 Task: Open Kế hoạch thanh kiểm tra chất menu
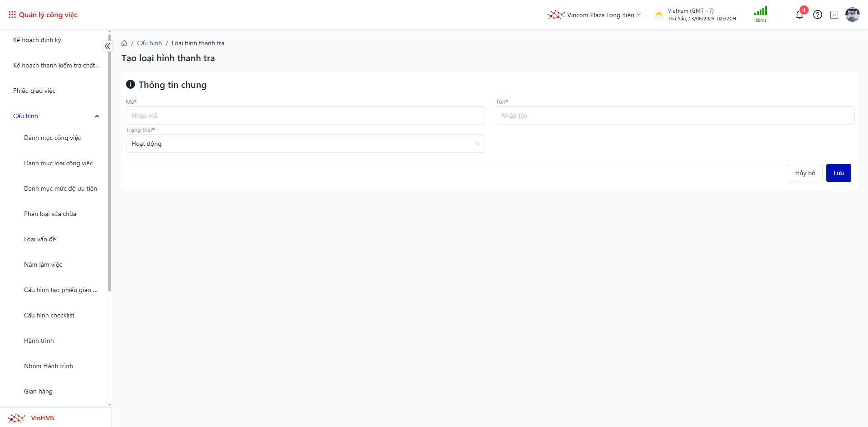[x=56, y=65]
